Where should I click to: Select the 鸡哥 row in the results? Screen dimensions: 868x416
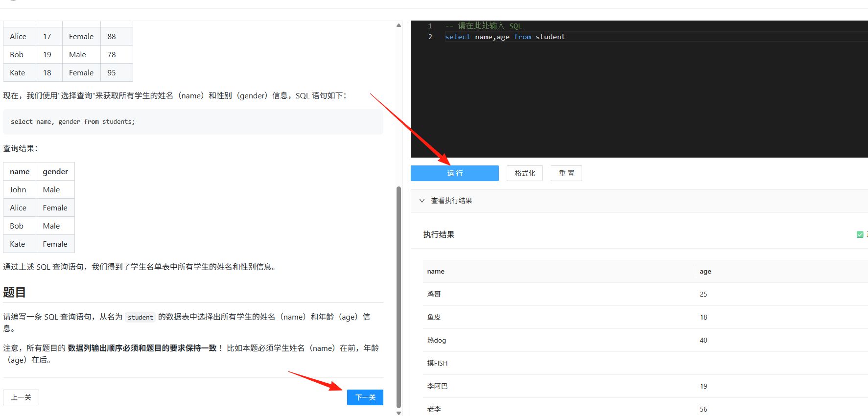pos(645,294)
